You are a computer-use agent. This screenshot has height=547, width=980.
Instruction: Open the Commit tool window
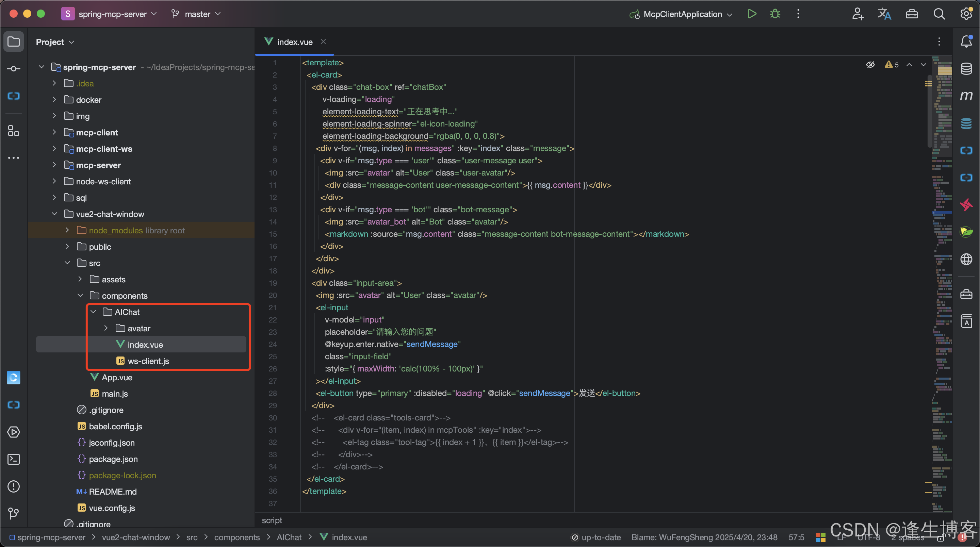pyautogui.click(x=14, y=68)
